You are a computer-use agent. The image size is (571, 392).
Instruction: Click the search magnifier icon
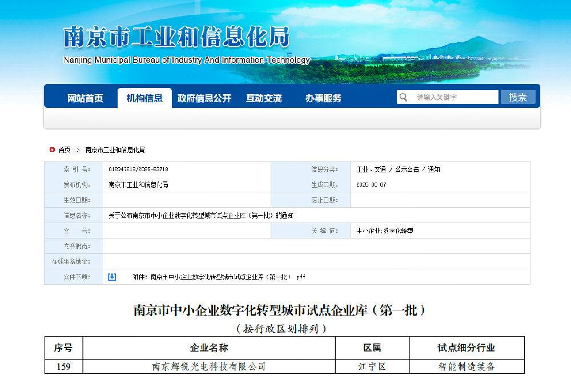[403, 96]
